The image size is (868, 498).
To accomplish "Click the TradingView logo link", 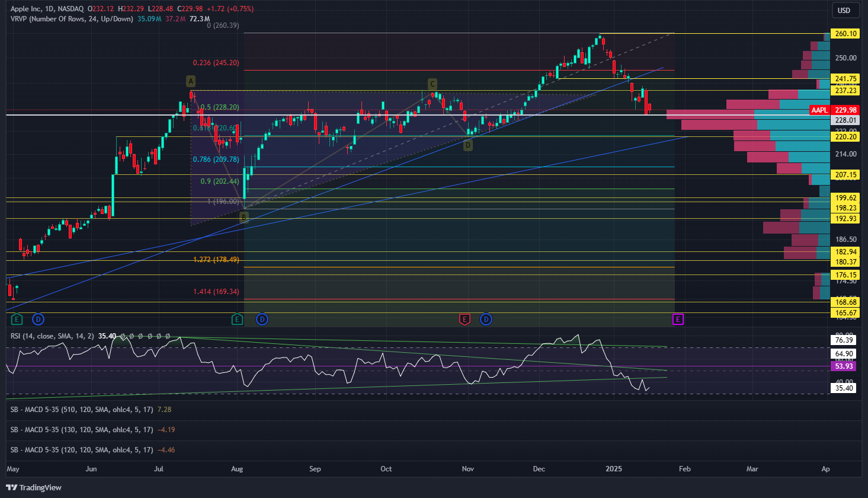I will coord(34,487).
